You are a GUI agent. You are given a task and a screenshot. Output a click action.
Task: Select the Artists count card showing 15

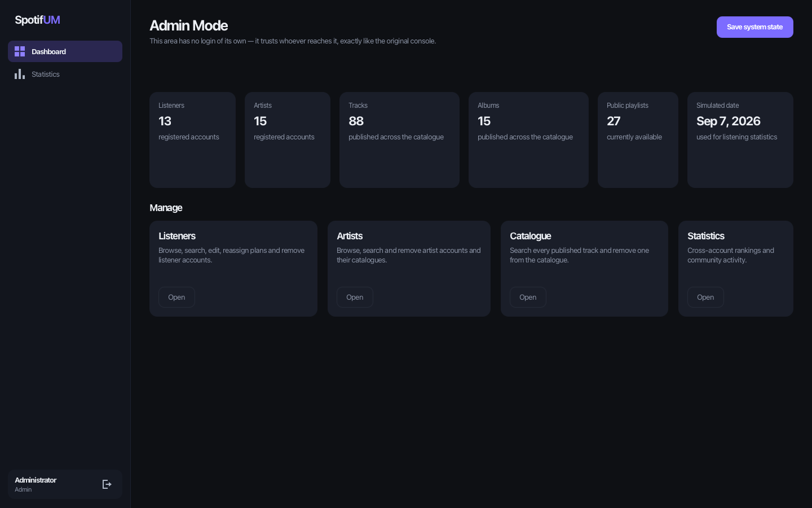288,140
